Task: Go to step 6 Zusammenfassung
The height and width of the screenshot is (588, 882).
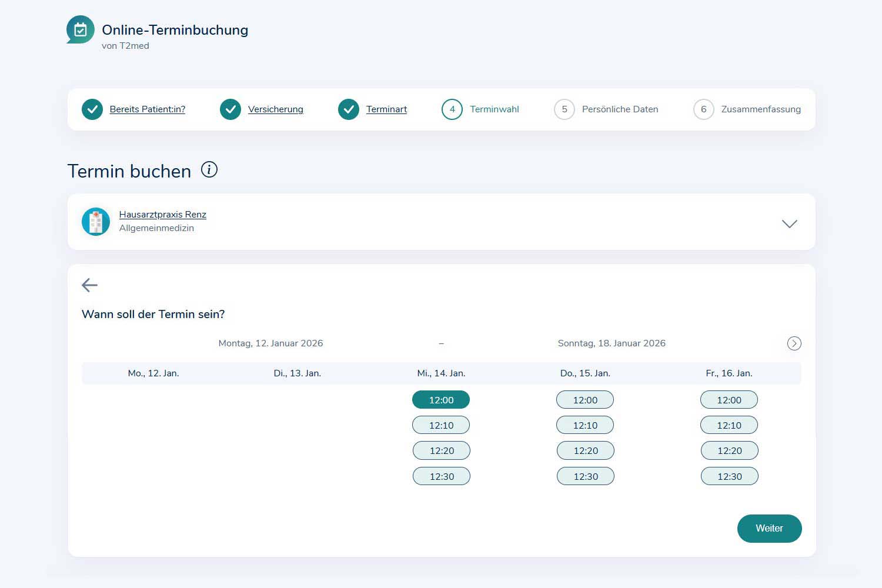Action: (703, 109)
